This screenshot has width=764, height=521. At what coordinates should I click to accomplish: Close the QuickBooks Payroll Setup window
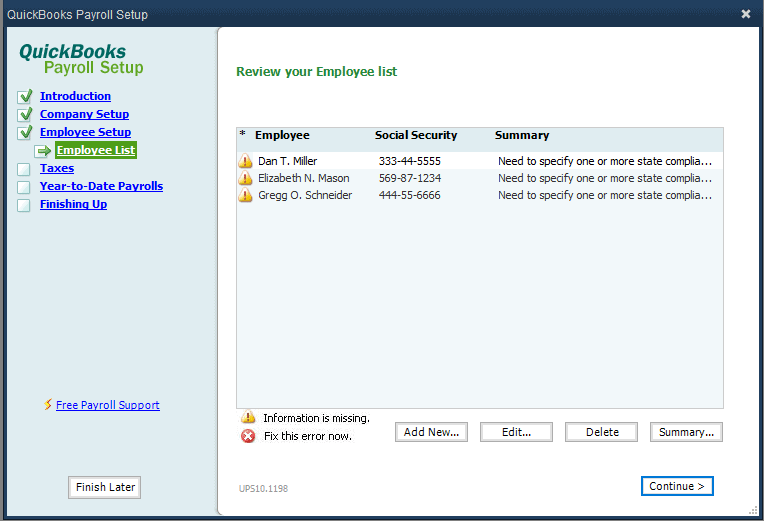pos(745,14)
